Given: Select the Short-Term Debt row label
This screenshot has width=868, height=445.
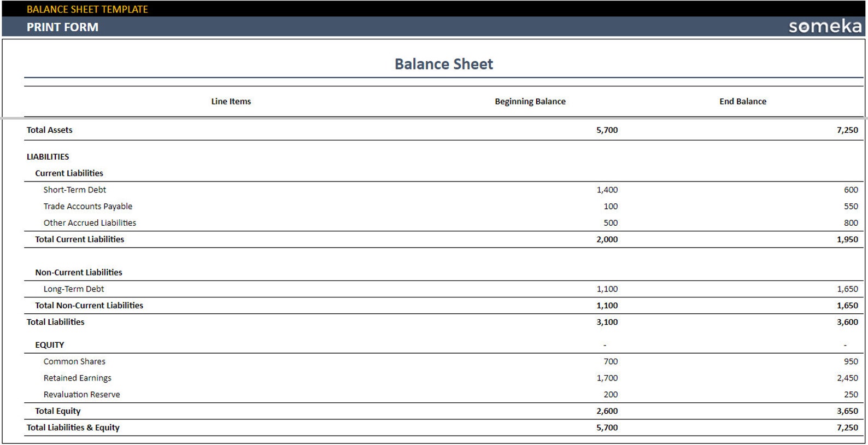Looking at the screenshot, I should (x=75, y=190).
